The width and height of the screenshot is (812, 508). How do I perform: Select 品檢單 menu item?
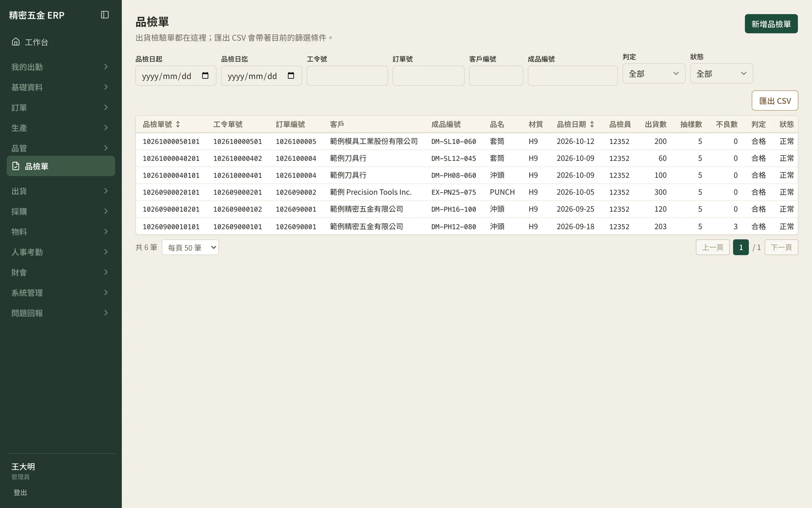(61, 166)
